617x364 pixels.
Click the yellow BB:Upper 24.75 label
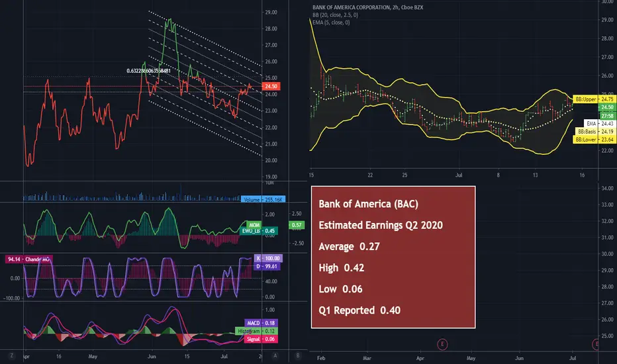pyautogui.click(x=594, y=99)
